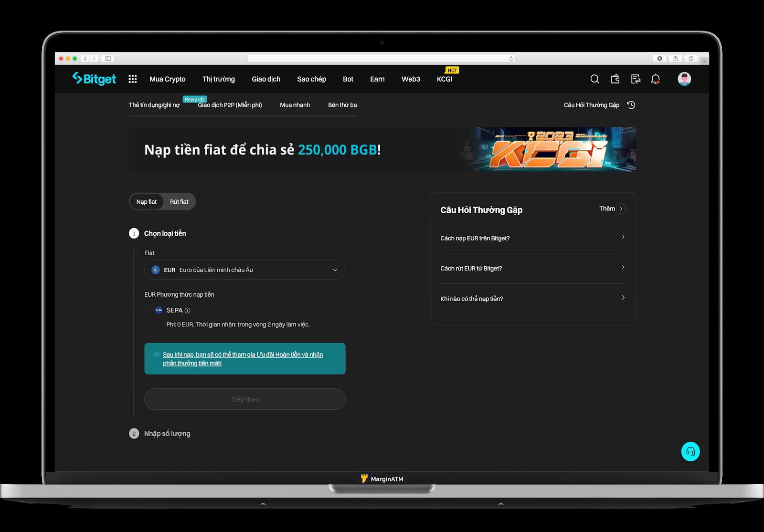Open a new tab with plus button

705,61
